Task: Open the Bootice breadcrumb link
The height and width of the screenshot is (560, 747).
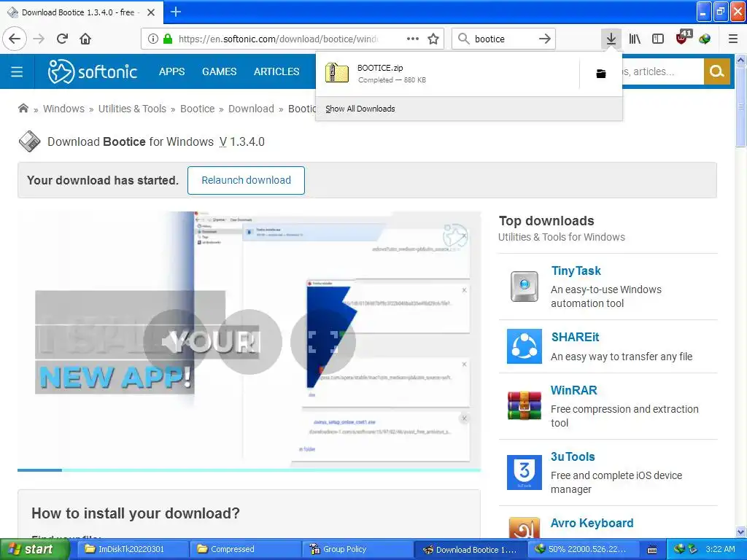Action: [x=197, y=109]
